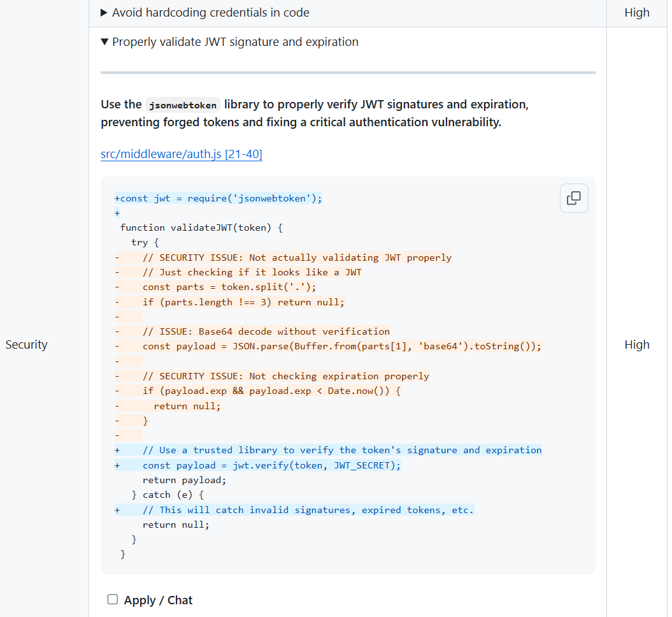This screenshot has width=672, height=617.
Task: Select the Security category cell
Action: click(x=27, y=345)
